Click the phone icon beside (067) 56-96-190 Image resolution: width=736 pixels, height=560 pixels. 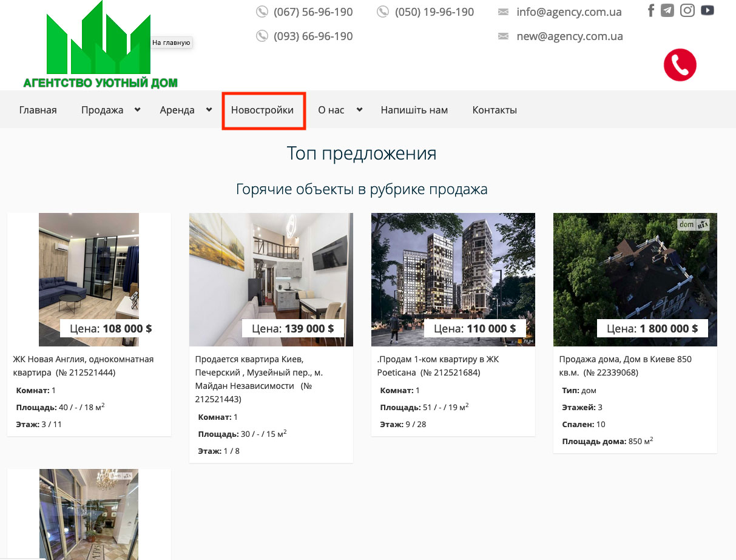pos(262,12)
